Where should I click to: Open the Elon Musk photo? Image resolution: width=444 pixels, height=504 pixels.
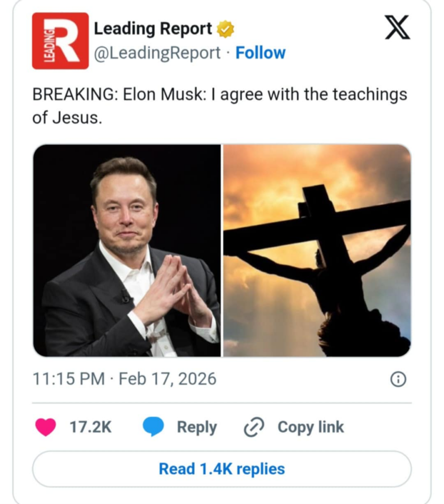click(x=127, y=250)
